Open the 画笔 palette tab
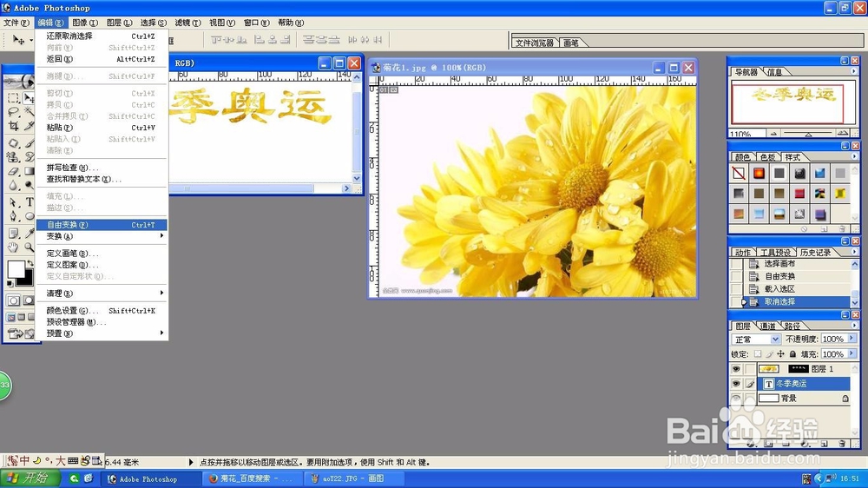The width and height of the screenshot is (868, 488). coord(571,43)
